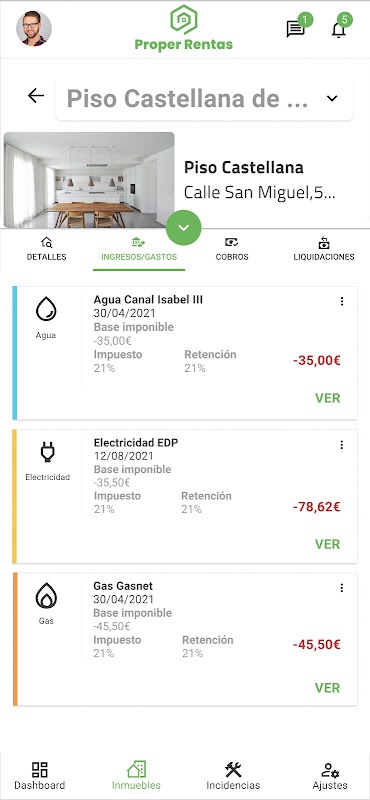Click the Proper Rentas logo
This screenshot has width=370, height=800.
click(184, 29)
